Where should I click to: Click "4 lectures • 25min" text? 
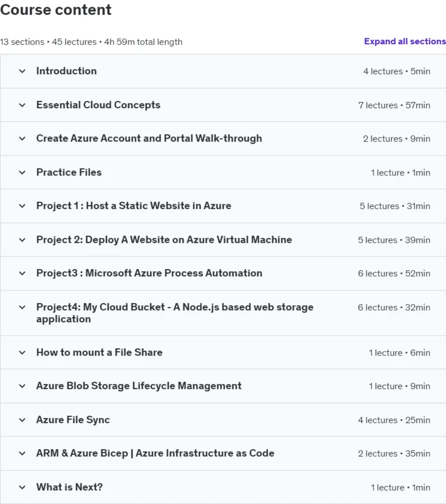[x=394, y=420]
